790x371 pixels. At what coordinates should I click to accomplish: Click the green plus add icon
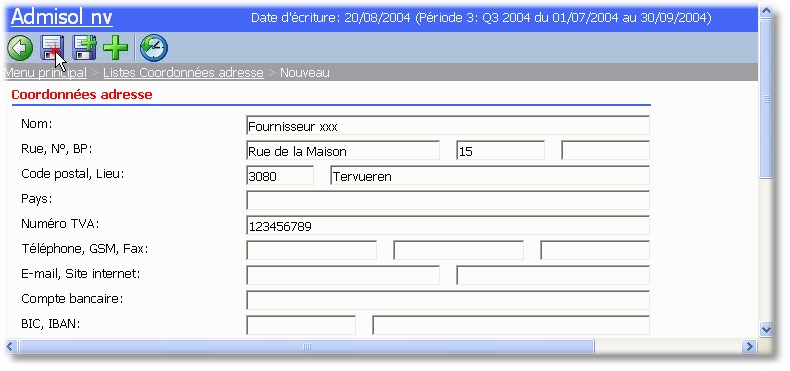tap(115, 48)
